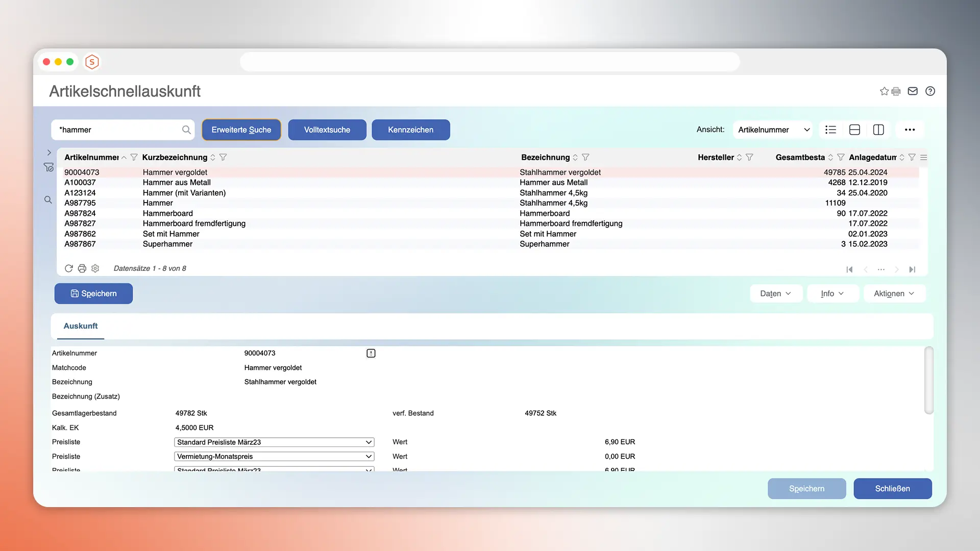Click the info icon beside article number 90004073
Screen dimensions: 980x551
coord(371,353)
